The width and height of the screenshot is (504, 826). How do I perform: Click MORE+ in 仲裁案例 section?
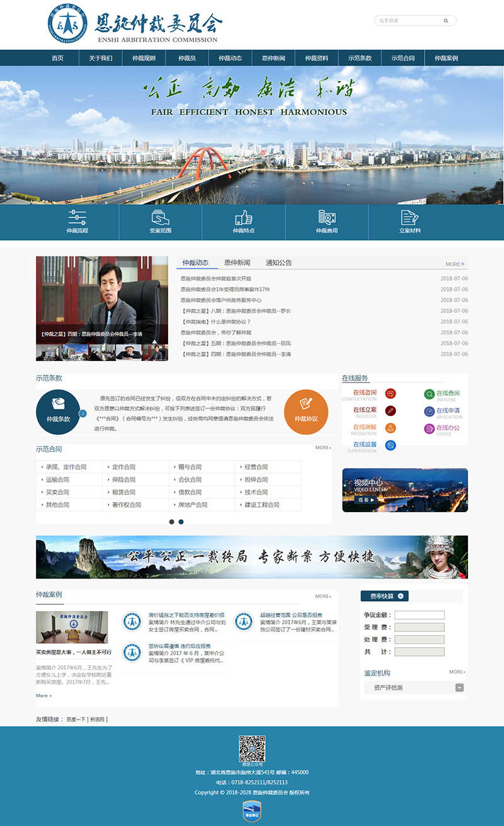coord(323,596)
